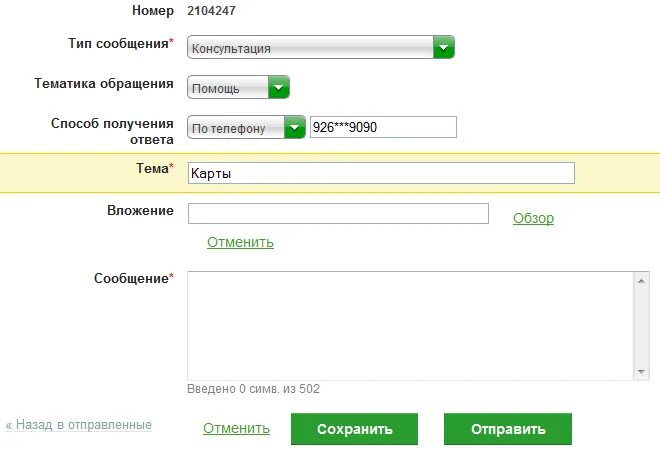Click the character counter text Введено 0 симв. из 502

[253, 389]
